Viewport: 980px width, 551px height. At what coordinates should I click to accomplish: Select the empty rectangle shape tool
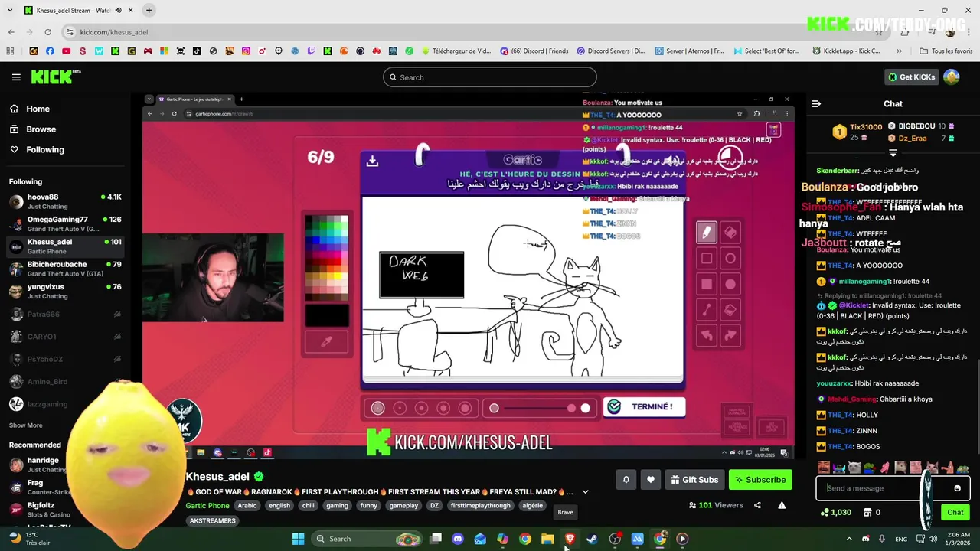coord(707,258)
